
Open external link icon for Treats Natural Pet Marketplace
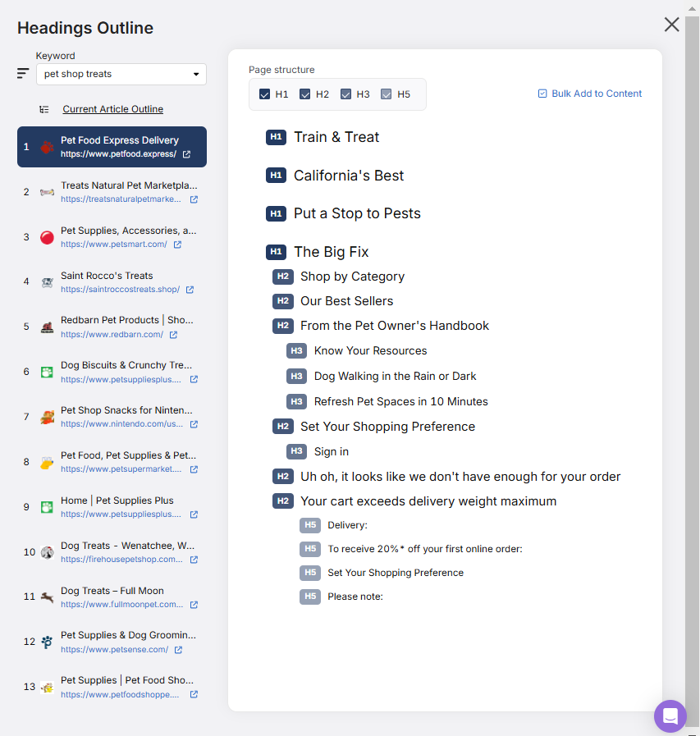pyautogui.click(x=194, y=199)
